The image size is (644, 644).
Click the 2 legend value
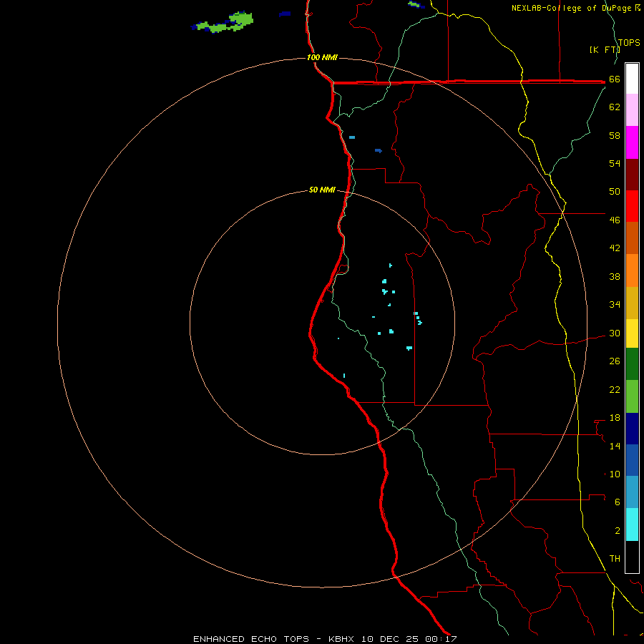click(617, 530)
